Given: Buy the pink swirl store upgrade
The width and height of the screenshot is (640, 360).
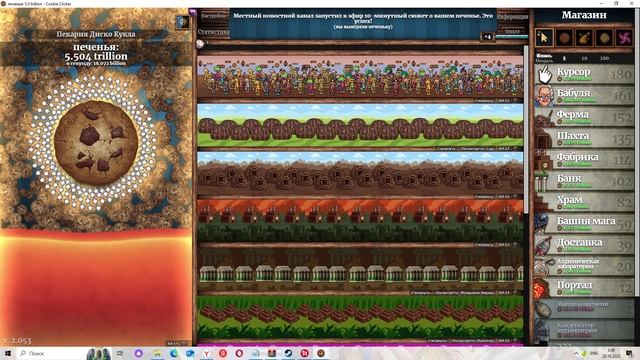Looking at the screenshot, I should point(624,38).
